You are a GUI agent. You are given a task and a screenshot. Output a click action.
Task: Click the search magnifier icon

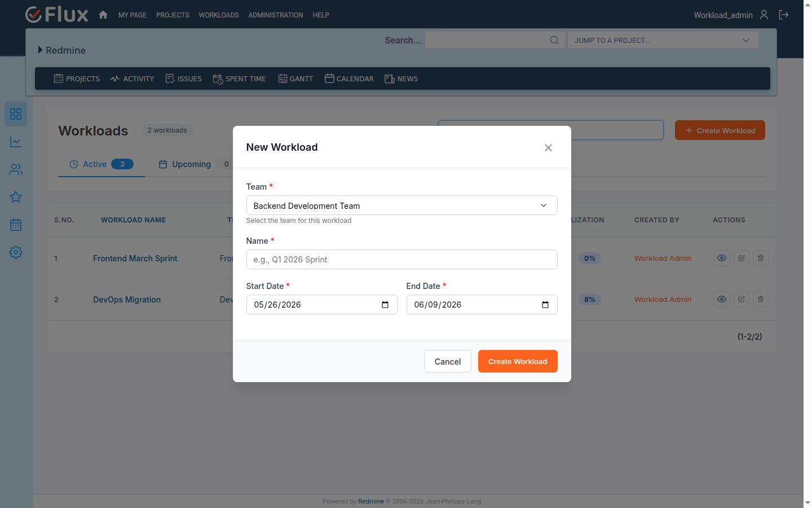(554, 40)
